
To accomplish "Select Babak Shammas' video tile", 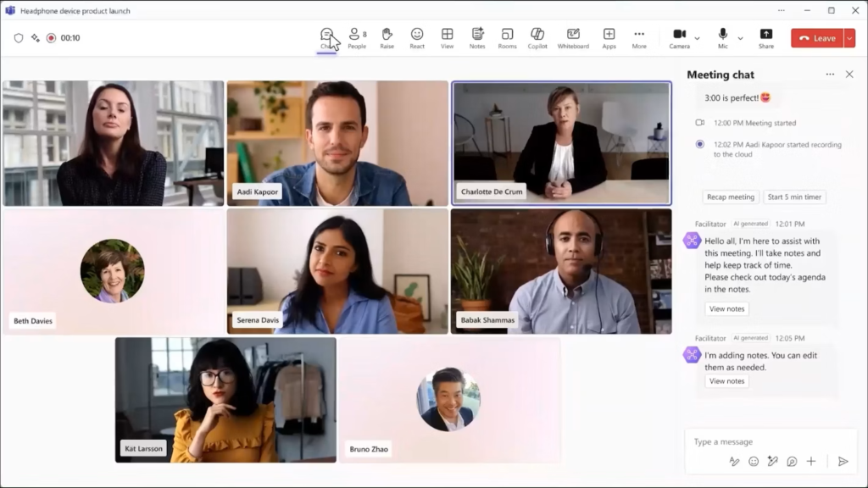I will coord(561,271).
